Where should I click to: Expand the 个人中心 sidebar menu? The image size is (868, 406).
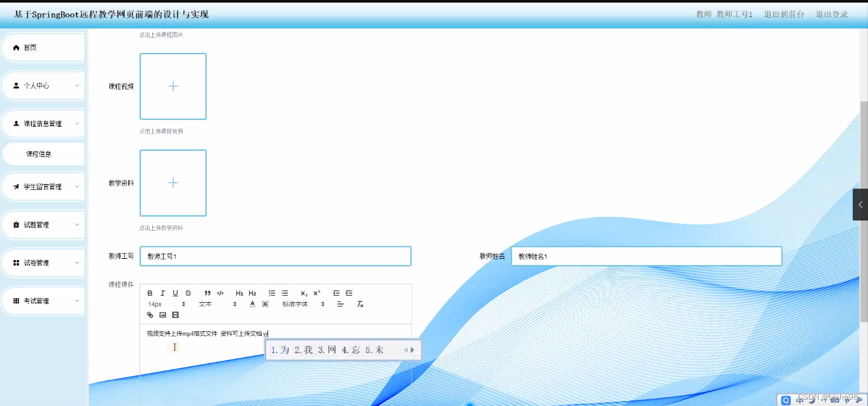[x=41, y=85]
